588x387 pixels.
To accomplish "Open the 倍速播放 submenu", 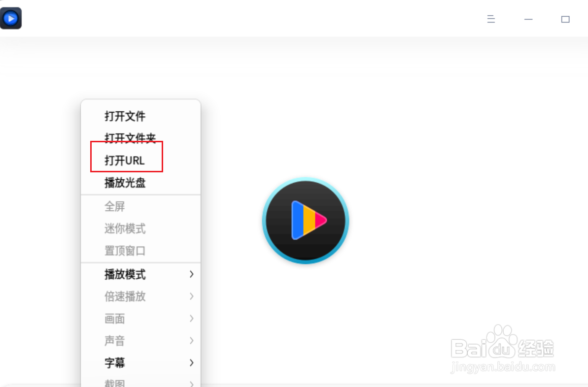I will (140, 296).
